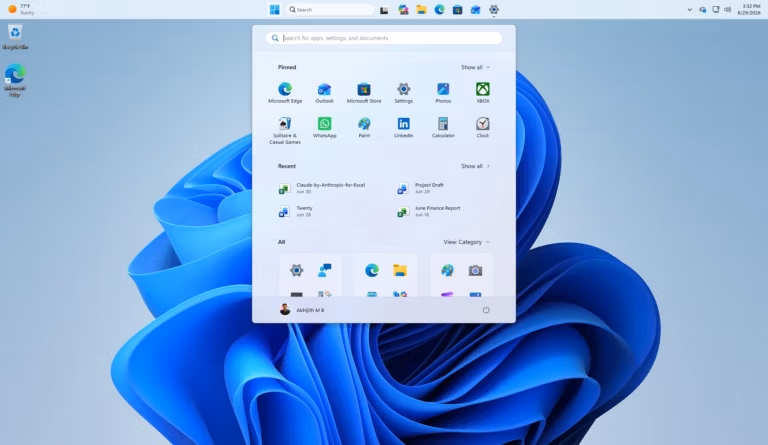
Task: Open File Explorer in the All section
Action: [400, 270]
